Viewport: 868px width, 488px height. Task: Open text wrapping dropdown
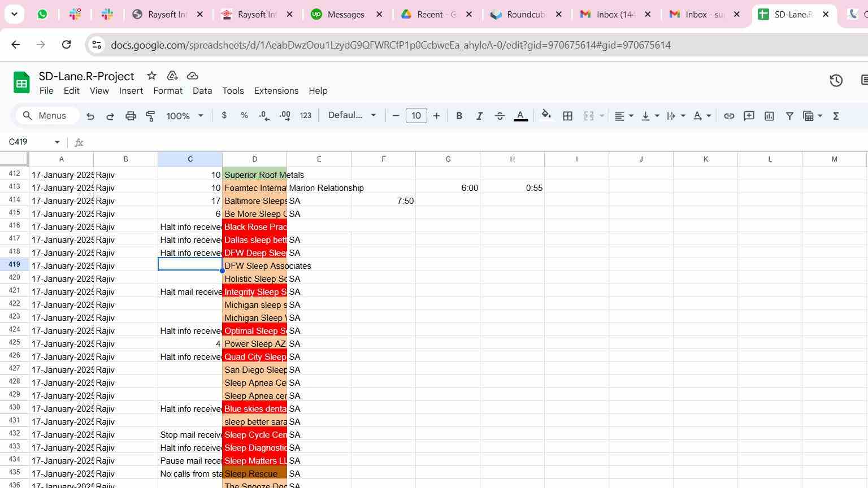676,116
